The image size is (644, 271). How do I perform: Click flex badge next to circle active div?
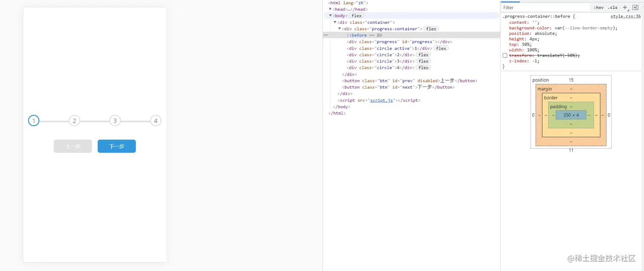coord(441,49)
